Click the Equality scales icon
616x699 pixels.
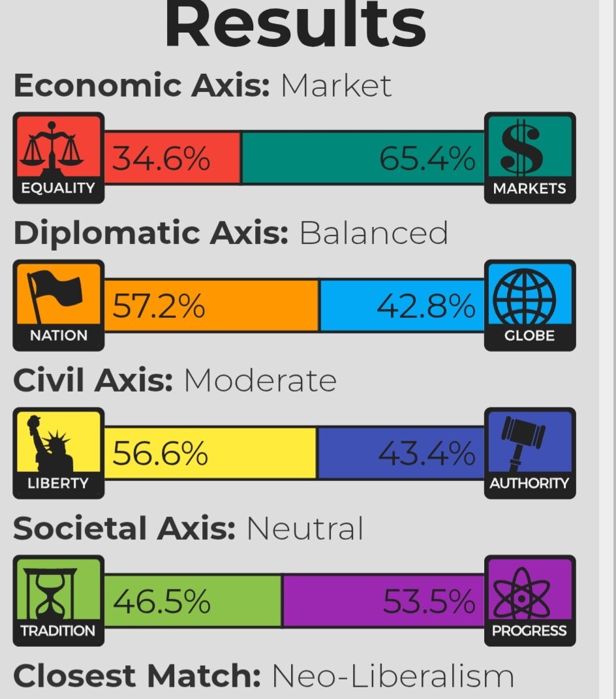tap(57, 150)
